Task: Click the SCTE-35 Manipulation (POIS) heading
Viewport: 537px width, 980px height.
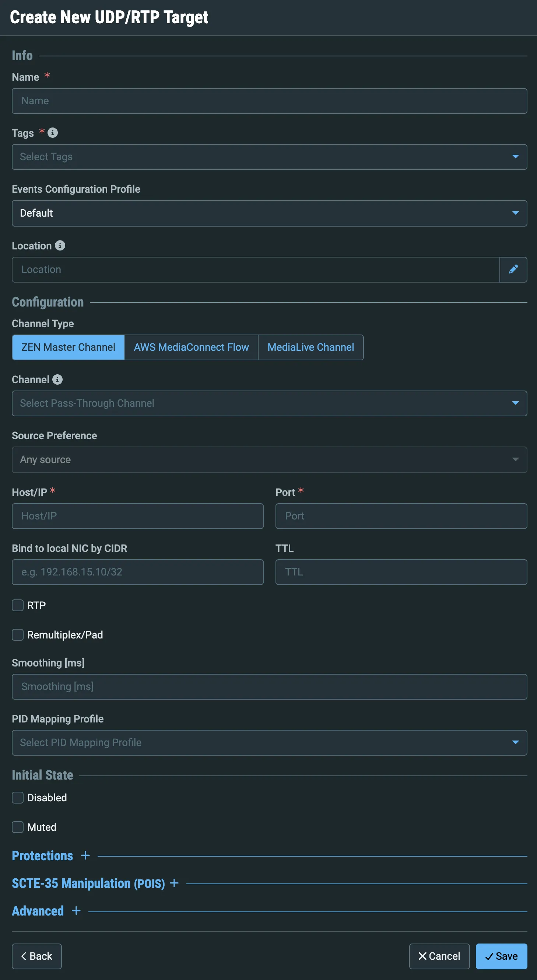Action: point(89,883)
